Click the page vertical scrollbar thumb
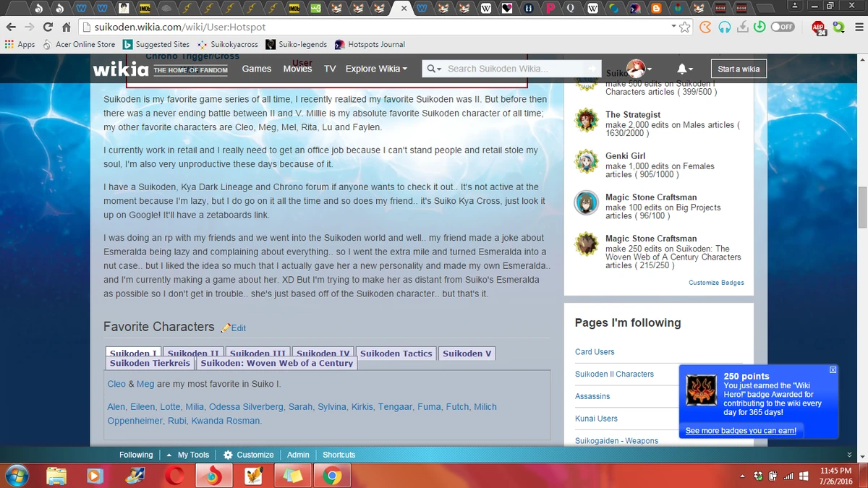The image size is (868, 488). [x=861, y=207]
